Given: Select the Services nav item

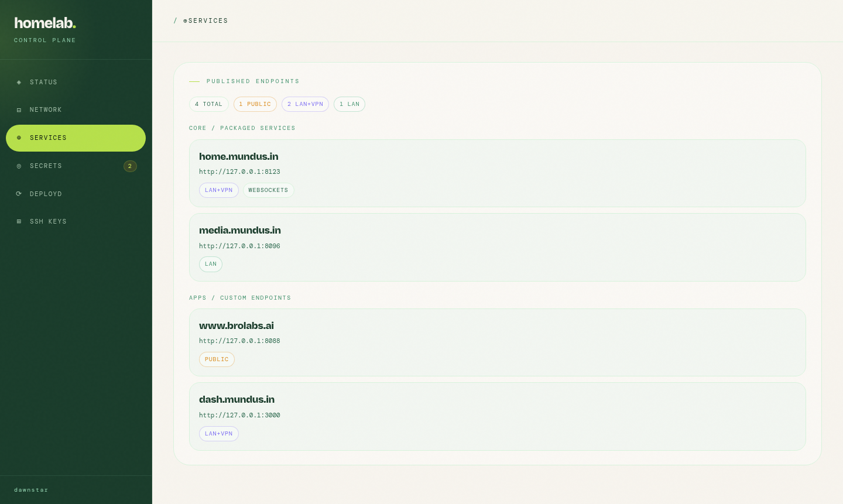Looking at the screenshot, I should (76, 138).
